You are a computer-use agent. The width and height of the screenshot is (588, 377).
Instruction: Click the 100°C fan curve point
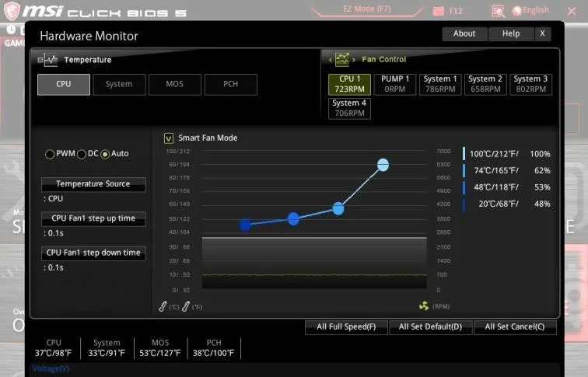[383, 165]
